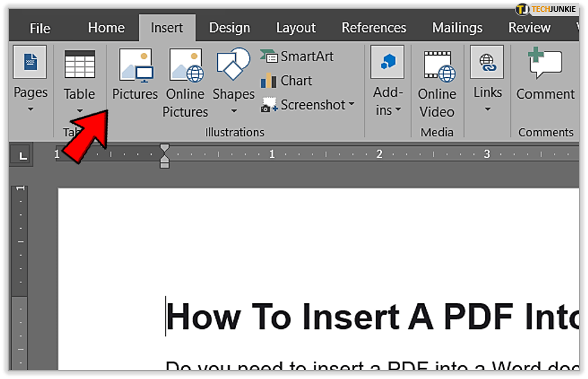Insert a SmartArt graphic
Screen dimensions: 588x379
point(298,56)
